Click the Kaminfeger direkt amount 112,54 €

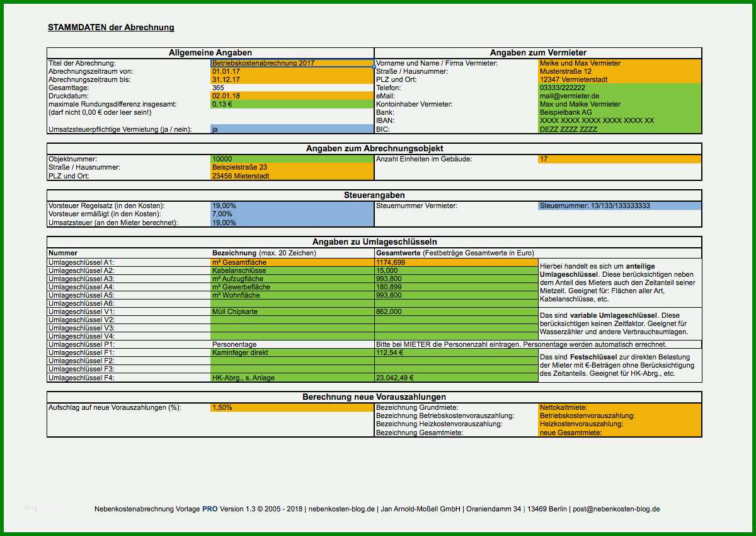(456, 353)
